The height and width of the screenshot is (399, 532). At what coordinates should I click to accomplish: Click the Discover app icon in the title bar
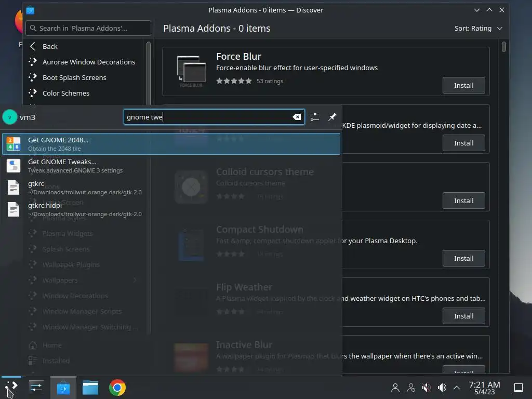click(30, 10)
